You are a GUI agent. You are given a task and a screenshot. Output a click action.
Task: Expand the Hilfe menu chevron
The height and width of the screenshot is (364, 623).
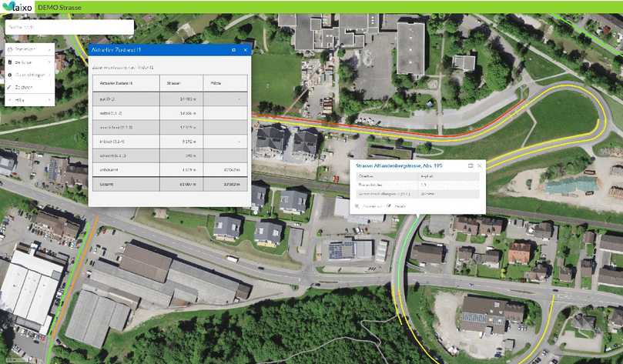point(49,100)
